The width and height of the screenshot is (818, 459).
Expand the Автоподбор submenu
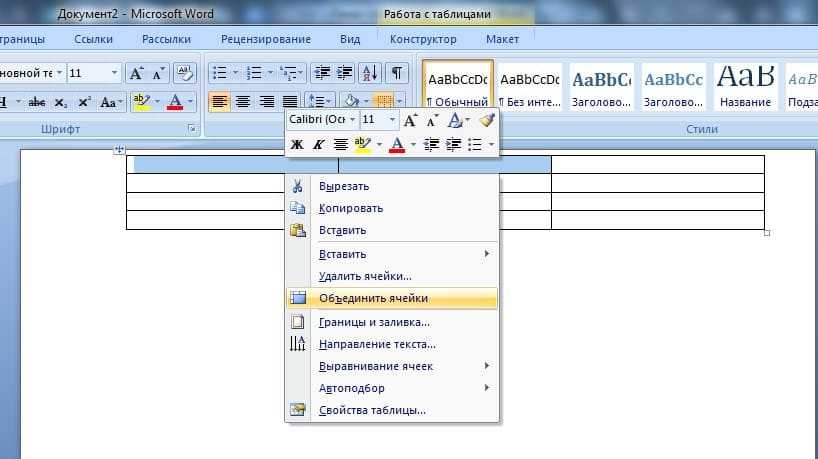click(392, 388)
